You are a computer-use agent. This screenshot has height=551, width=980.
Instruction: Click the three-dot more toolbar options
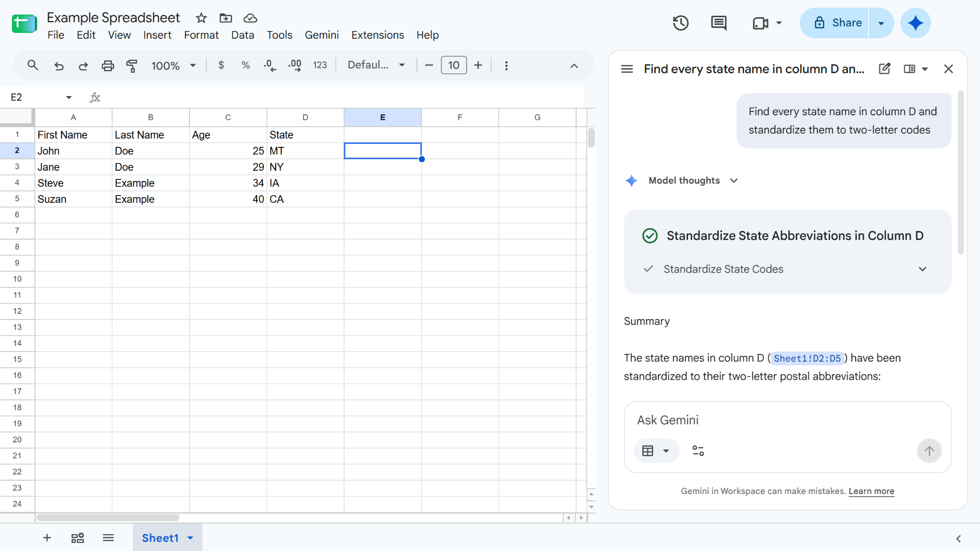[x=506, y=66]
